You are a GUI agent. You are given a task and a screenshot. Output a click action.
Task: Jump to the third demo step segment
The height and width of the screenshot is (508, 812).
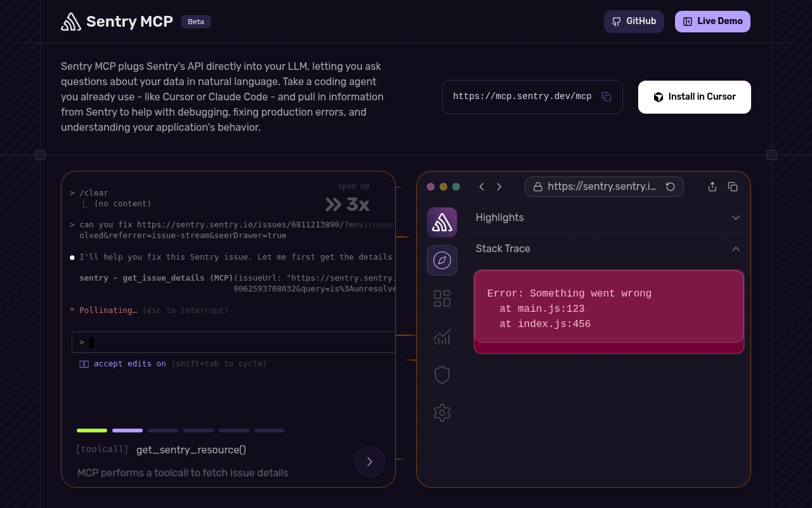(x=163, y=431)
